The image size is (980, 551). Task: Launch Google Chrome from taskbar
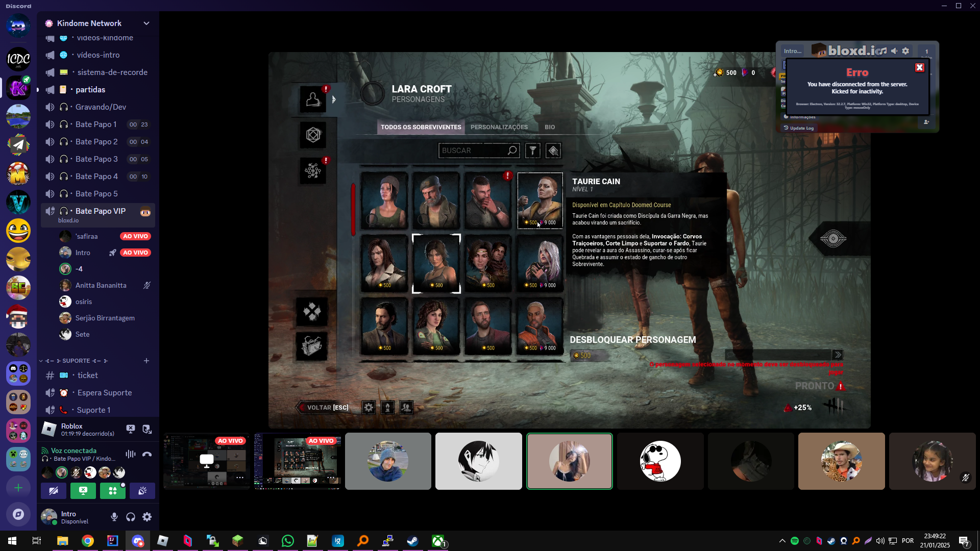(x=88, y=541)
